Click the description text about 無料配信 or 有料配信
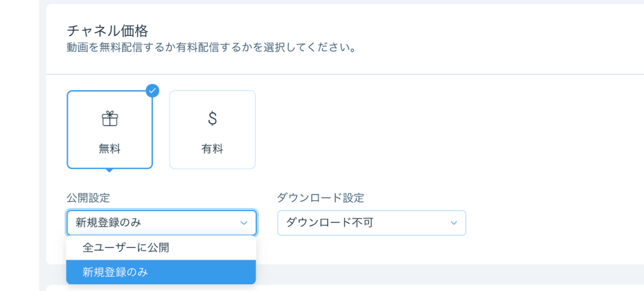Screen dimensions: 644x291 coord(211,47)
